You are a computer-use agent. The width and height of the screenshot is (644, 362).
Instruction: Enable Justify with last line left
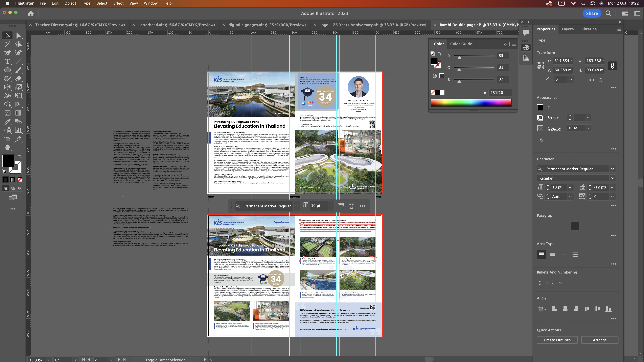575,226
